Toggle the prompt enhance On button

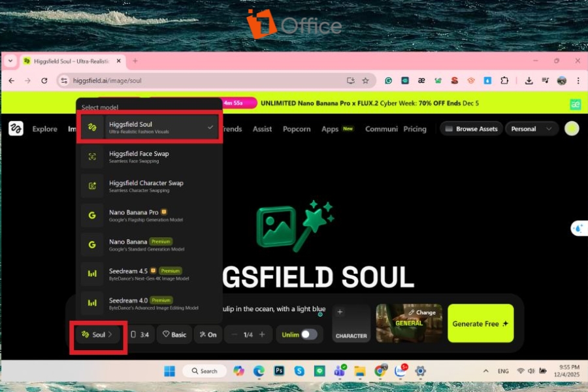pos(208,335)
